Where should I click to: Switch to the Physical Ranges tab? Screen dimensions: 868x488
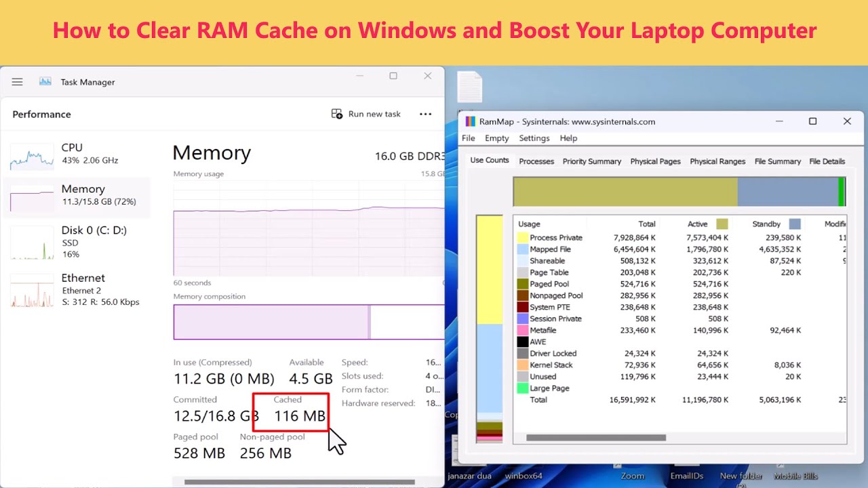pos(717,161)
